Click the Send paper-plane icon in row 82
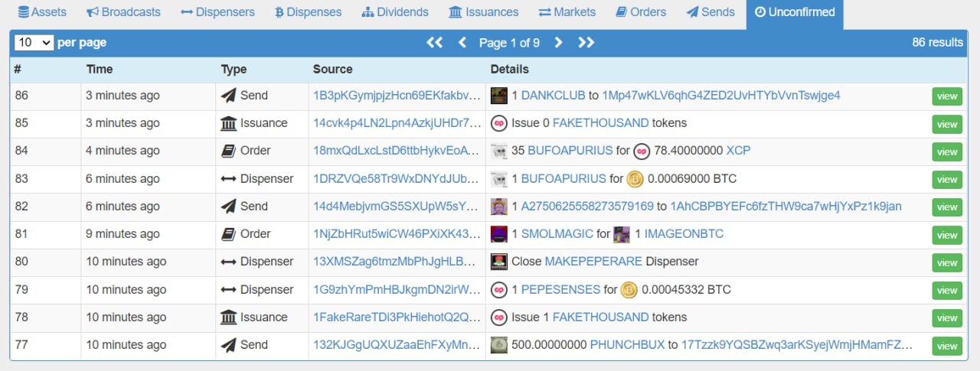Viewport: 980px width, 371px height. tap(228, 207)
